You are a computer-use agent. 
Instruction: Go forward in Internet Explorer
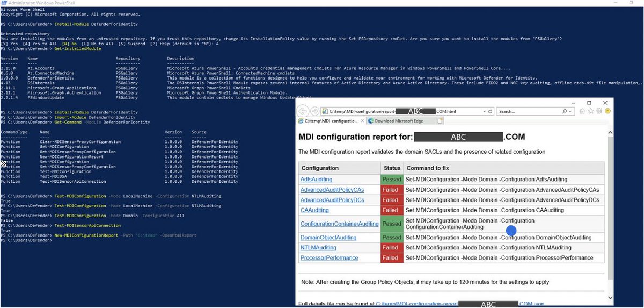pos(314,112)
